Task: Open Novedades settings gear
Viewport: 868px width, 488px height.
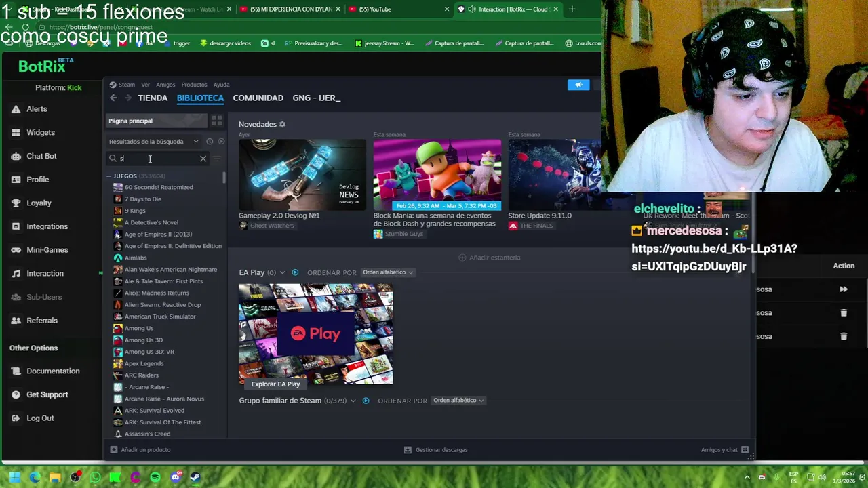Action: pyautogui.click(x=282, y=125)
